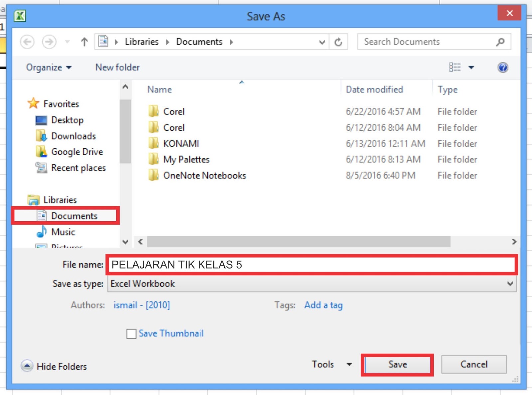Click the date 8/5/2016 6:40 PM
This screenshot has width=532, height=395.
(x=380, y=175)
